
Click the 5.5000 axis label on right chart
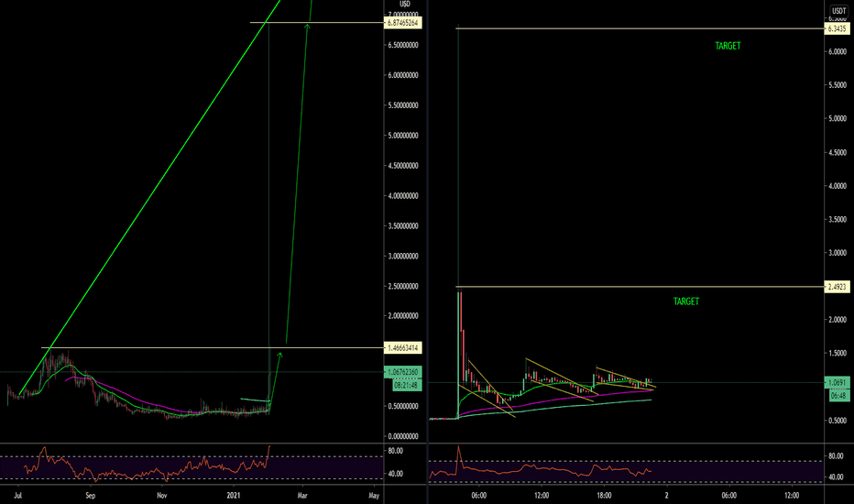coord(838,85)
